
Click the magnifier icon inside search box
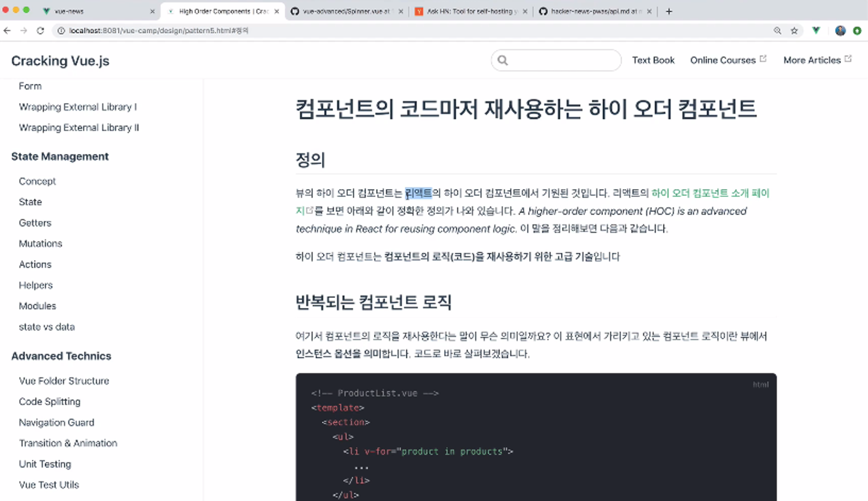tap(503, 60)
